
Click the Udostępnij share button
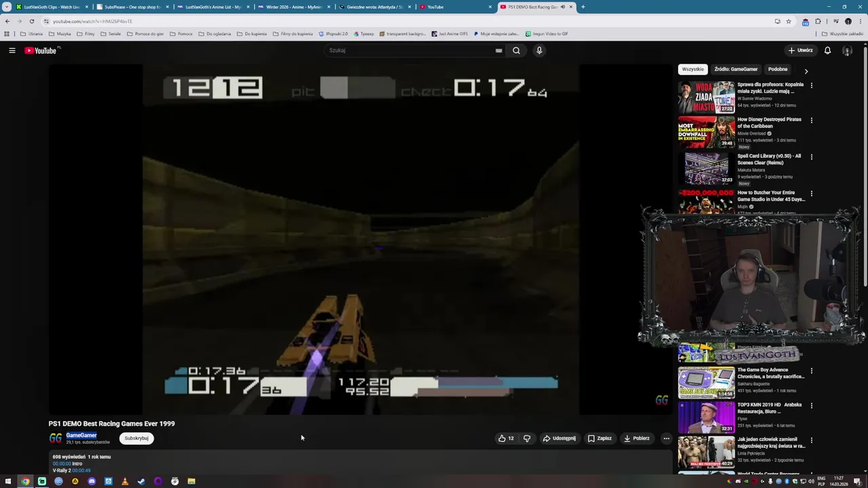coord(559,438)
